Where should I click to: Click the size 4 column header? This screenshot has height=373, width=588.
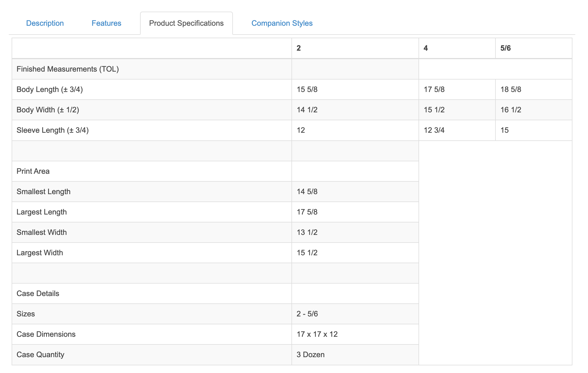coord(457,48)
